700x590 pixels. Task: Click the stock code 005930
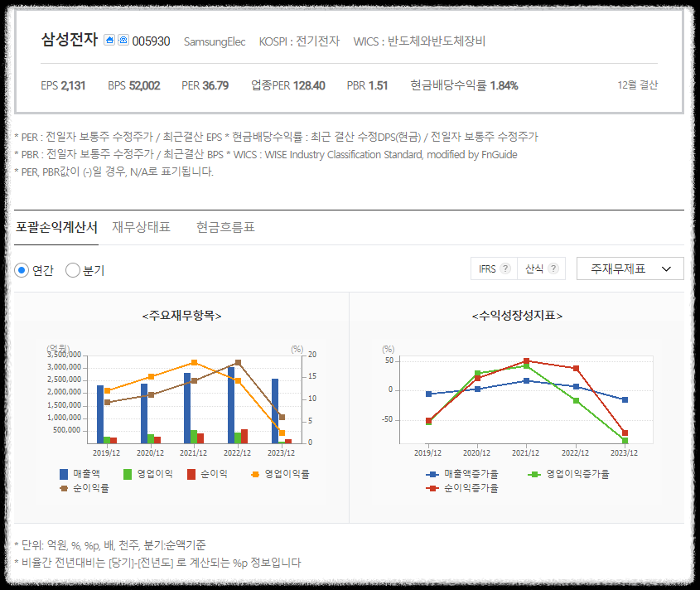[151, 41]
